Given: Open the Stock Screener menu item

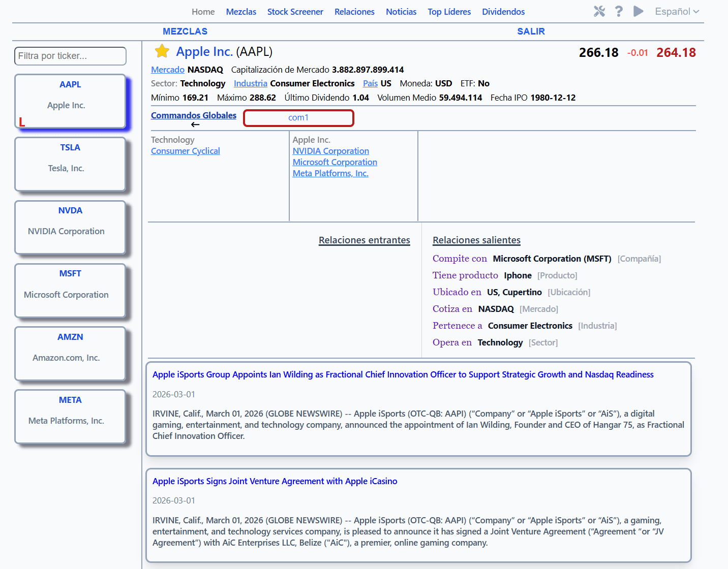Looking at the screenshot, I should (295, 12).
